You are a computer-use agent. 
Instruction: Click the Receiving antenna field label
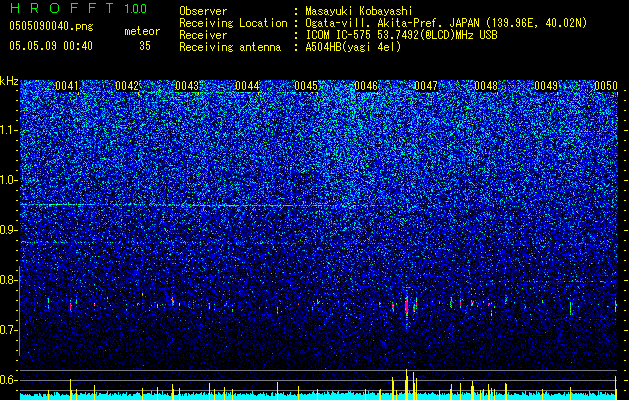230,47
